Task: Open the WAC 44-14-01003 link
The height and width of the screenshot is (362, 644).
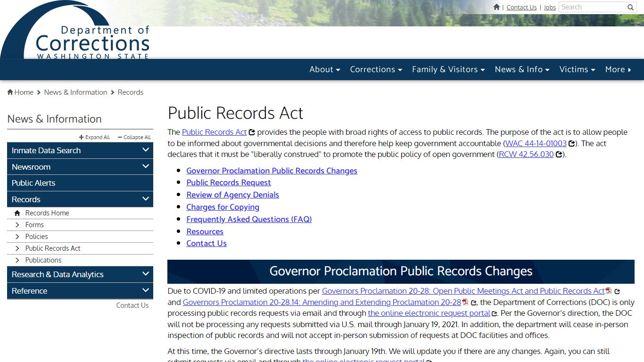Action: point(536,143)
